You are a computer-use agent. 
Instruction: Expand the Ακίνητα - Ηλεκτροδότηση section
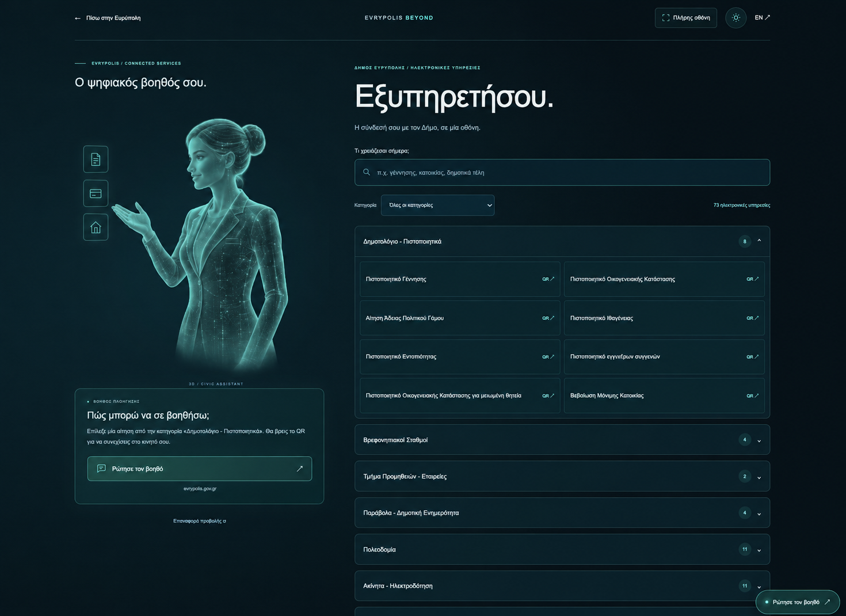562,586
